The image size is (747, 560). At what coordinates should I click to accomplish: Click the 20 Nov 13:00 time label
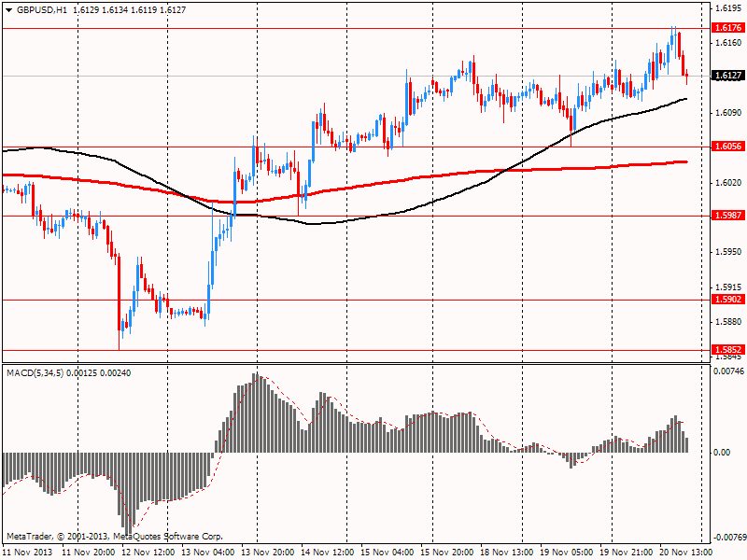pyautogui.click(x=686, y=553)
